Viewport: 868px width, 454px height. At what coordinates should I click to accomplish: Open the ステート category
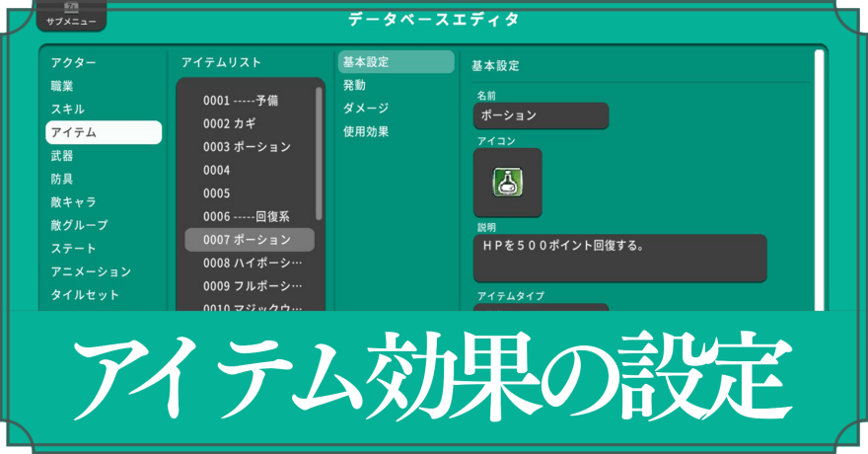click(74, 249)
